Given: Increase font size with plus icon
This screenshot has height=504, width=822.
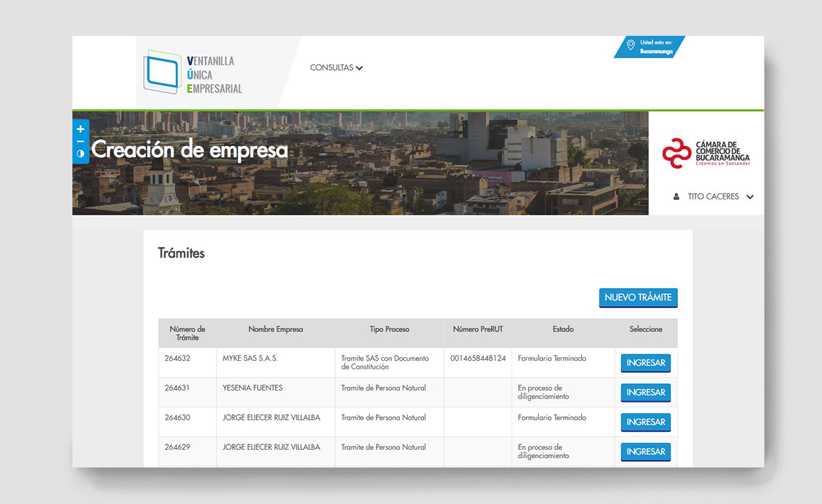Looking at the screenshot, I should [80, 129].
